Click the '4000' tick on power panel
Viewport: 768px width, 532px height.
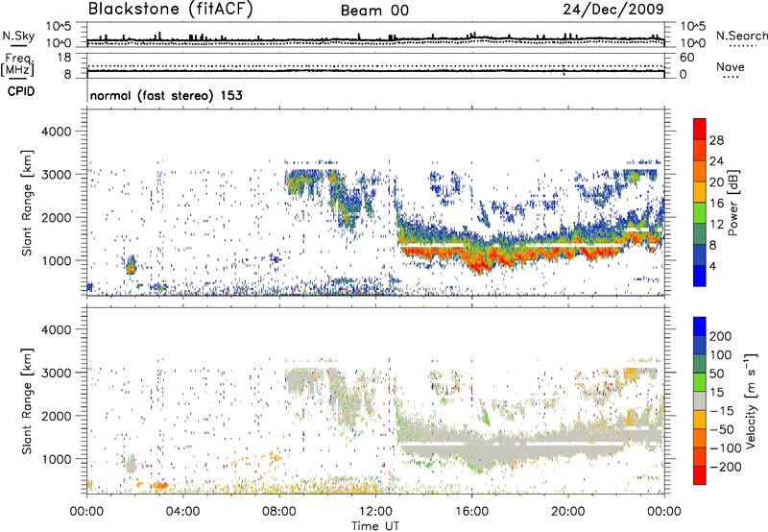[x=56, y=132]
